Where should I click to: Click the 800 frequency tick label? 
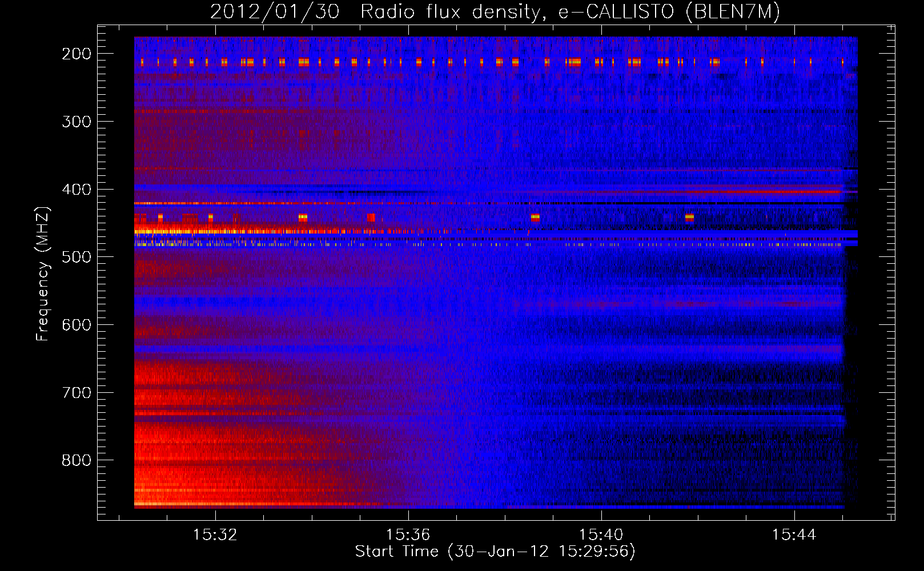[x=76, y=460]
